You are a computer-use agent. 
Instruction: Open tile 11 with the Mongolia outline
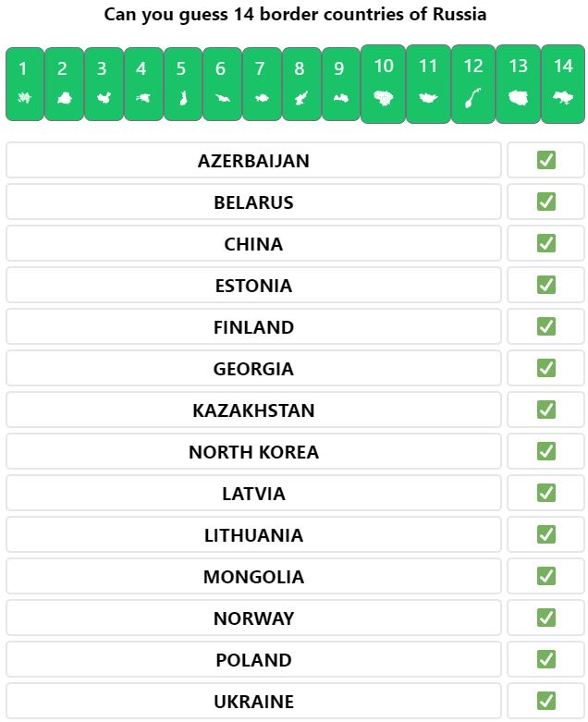pyautogui.click(x=428, y=84)
